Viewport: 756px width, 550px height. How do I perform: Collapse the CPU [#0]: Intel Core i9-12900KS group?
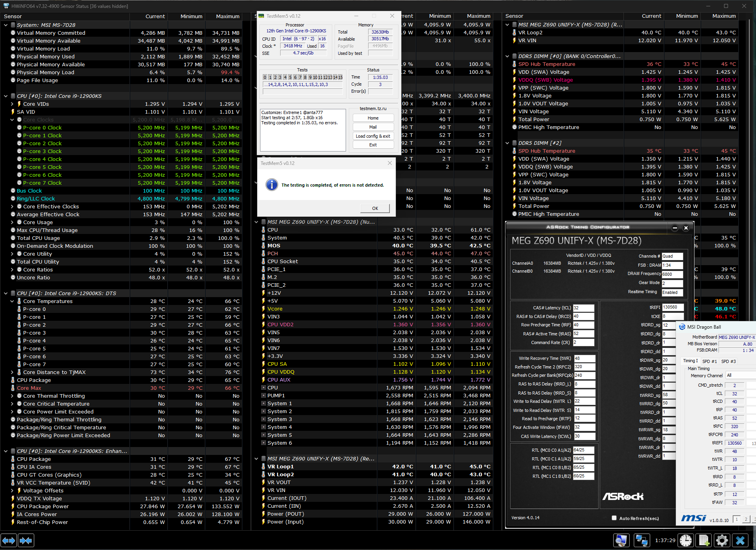pyautogui.click(x=6, y=96)
